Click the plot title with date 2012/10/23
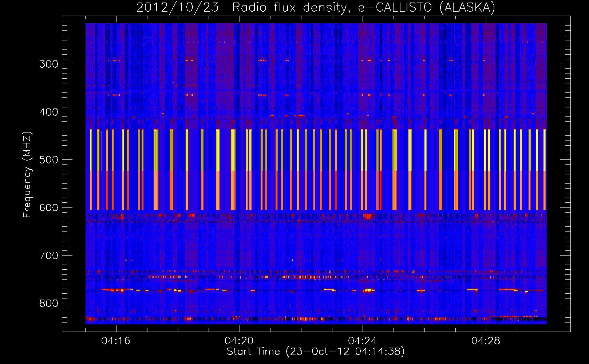Screen dimensions: 589x364 (316, 7)
